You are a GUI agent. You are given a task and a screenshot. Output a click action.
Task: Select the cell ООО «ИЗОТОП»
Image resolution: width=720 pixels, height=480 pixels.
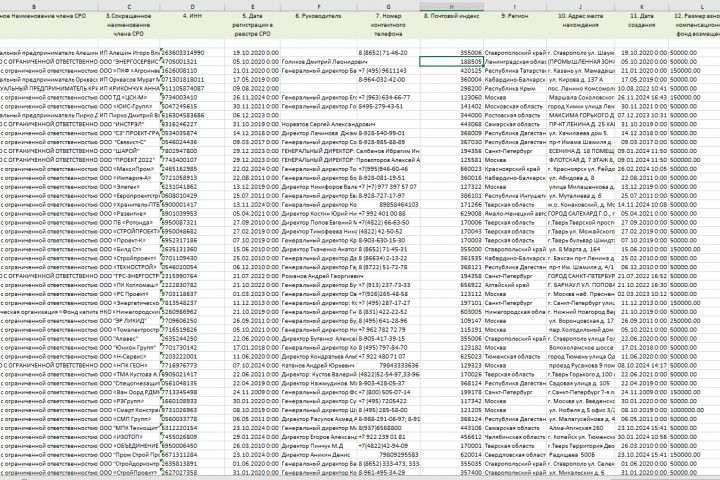tap(129, 437)
